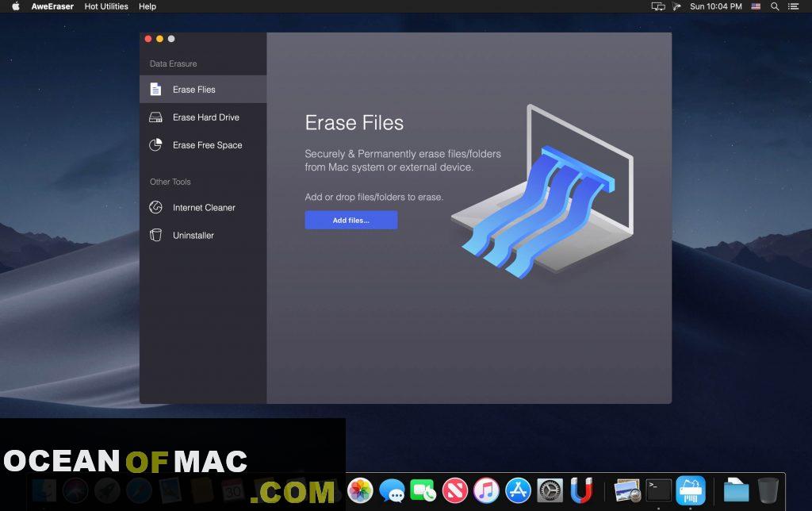Open the Uninstaller tool in sidebar
Image resolution: width=812 pixels, height=511 pixels.
pyautogui.click(x=203, y=236)
